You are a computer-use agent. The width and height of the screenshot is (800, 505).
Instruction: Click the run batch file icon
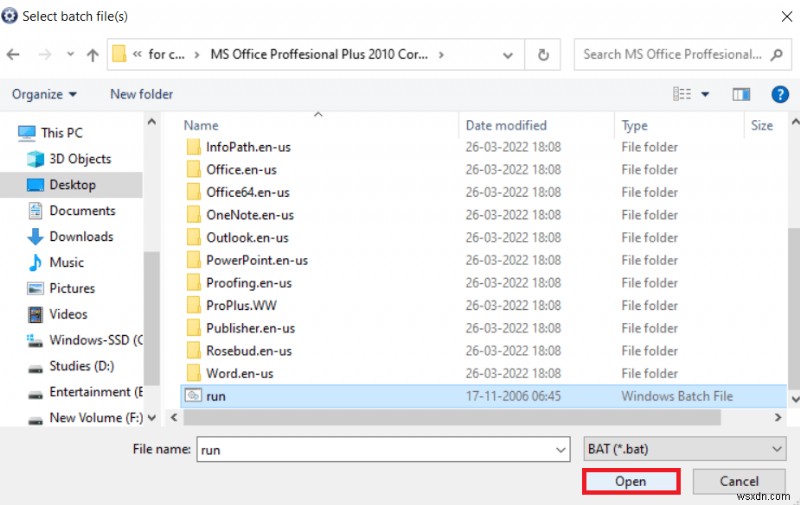point(193,396)
